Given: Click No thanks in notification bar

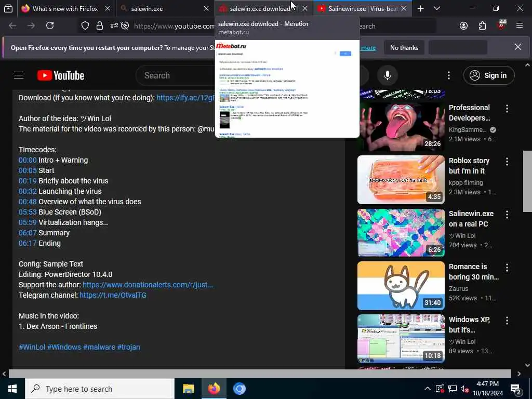Looking at the screenshot, I should click(404, 47).
